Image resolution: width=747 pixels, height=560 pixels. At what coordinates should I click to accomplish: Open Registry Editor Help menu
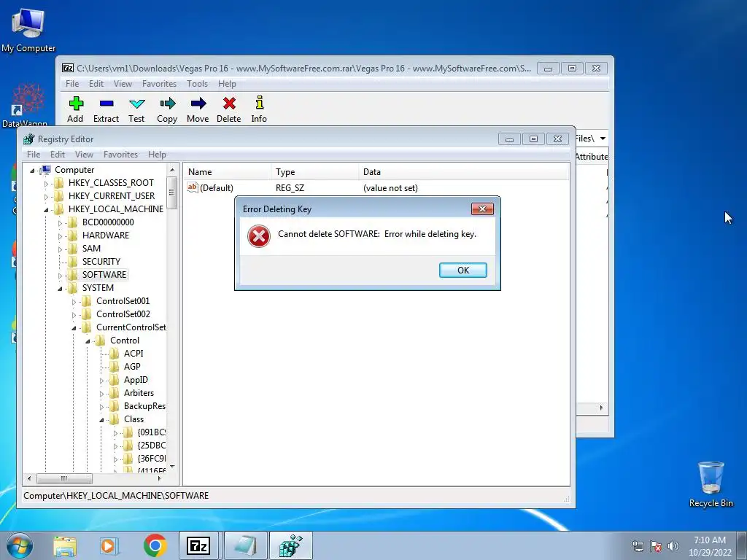157,155
